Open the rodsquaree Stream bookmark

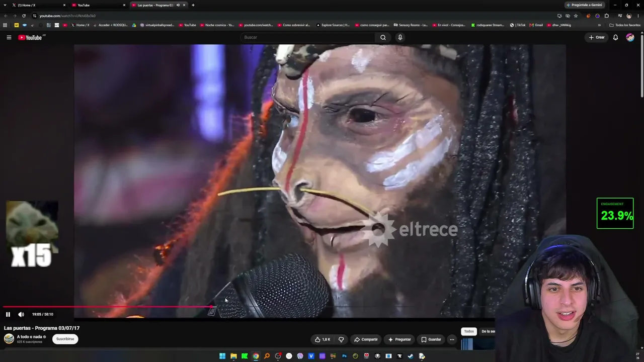point(488,25)
